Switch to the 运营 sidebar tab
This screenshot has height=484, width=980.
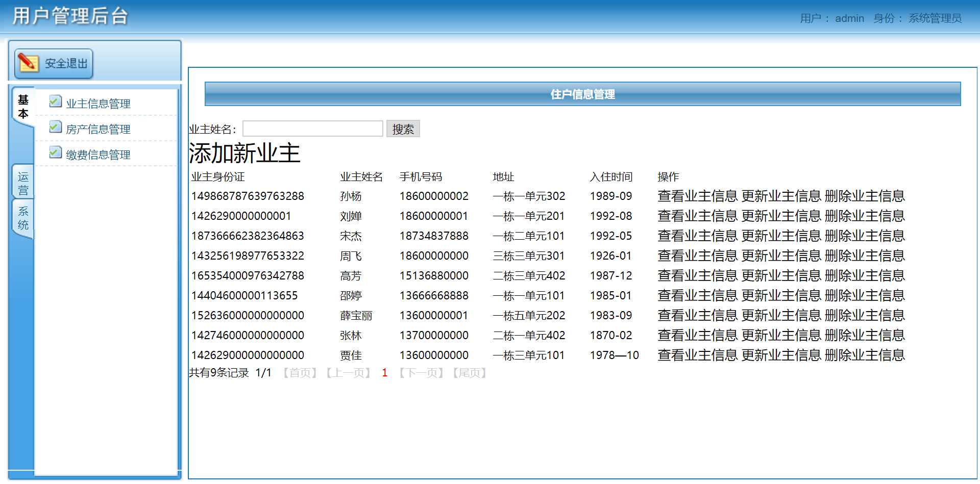[x=22, y=181]
